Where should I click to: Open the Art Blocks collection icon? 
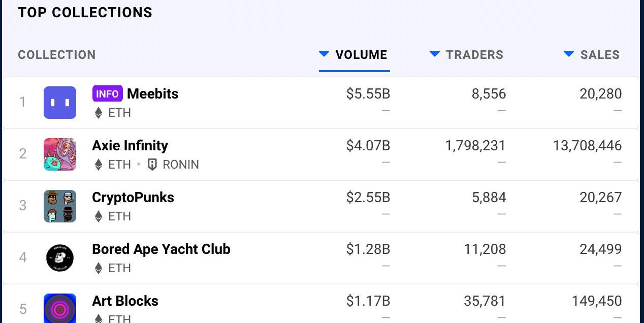tap(60, 308)
